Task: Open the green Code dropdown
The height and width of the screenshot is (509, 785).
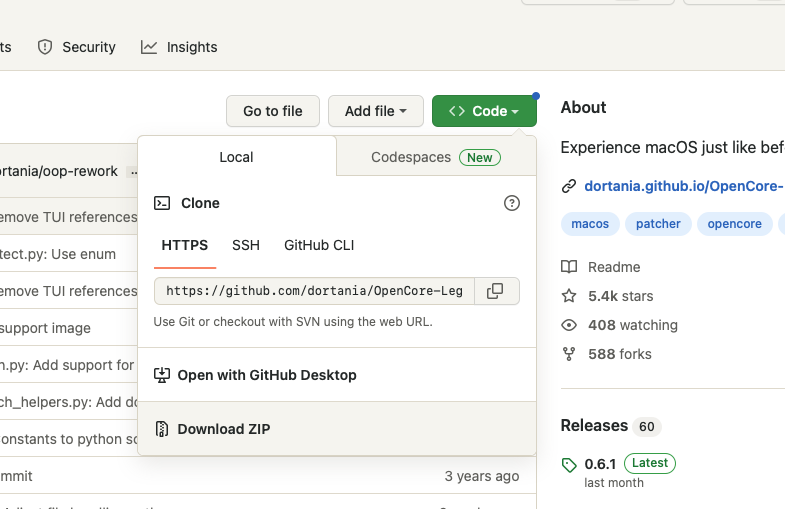Action: pos(484,111)
